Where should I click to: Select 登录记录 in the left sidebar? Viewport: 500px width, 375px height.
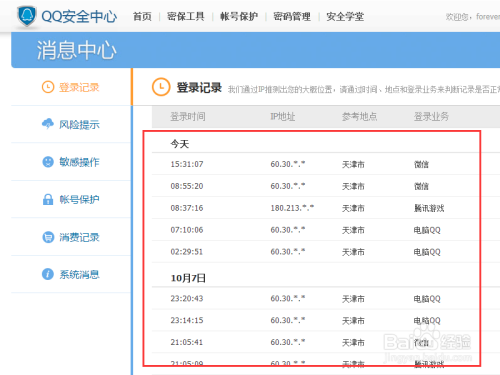click(x=79, y=87)
